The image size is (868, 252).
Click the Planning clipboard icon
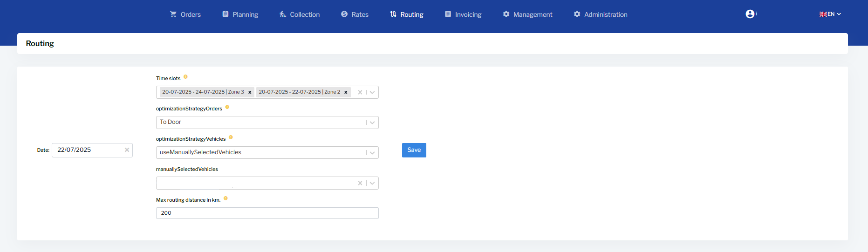pos(226,14)
